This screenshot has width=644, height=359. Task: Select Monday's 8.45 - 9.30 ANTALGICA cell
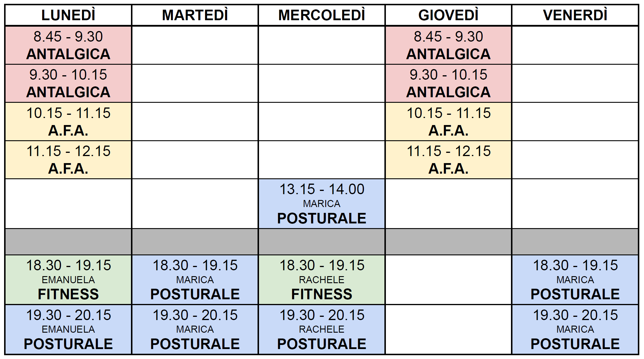68,45
